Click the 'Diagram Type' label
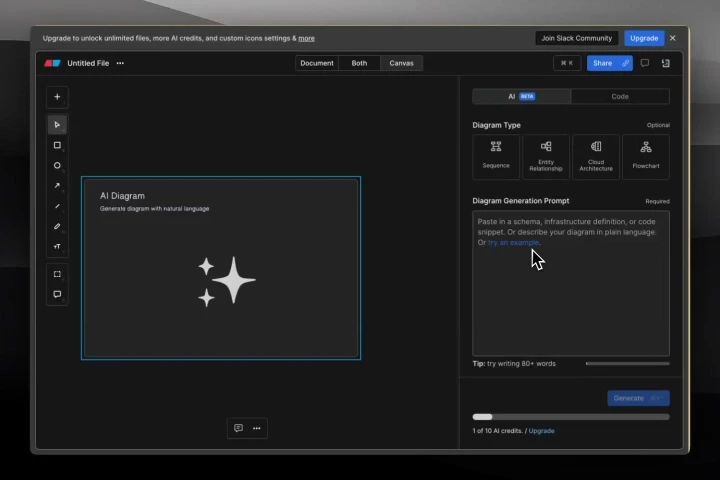 click(496, 125)
